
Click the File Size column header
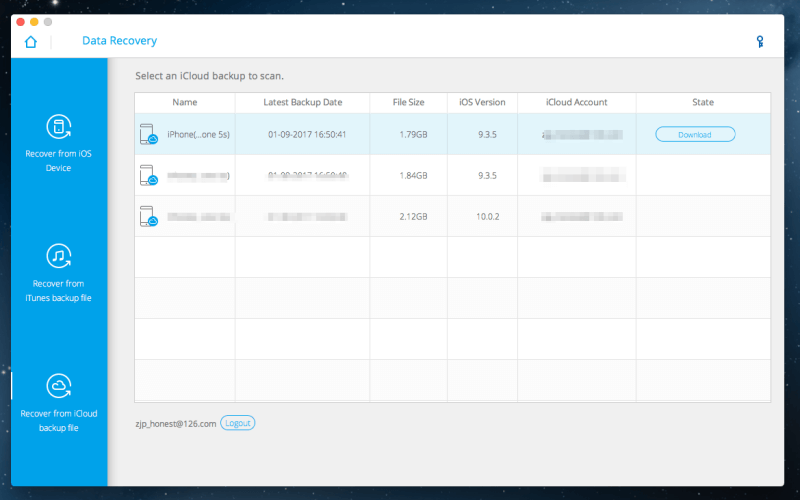pos(410,102)
